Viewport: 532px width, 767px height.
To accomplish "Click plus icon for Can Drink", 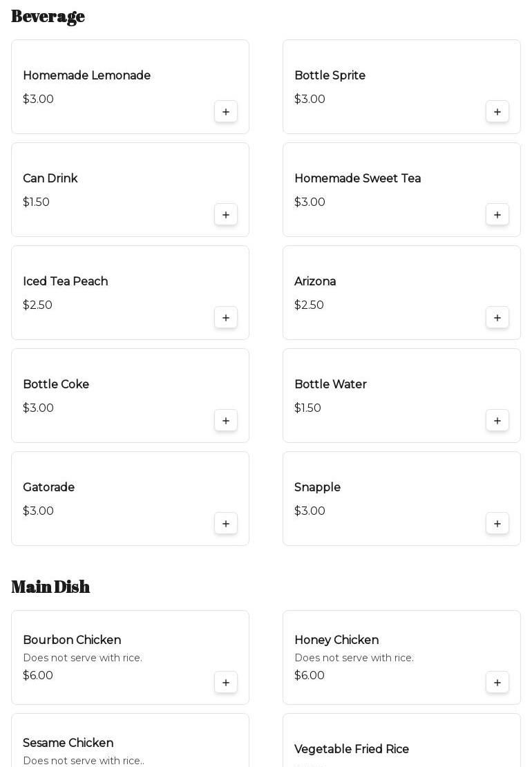I will (x=226, y=215).
